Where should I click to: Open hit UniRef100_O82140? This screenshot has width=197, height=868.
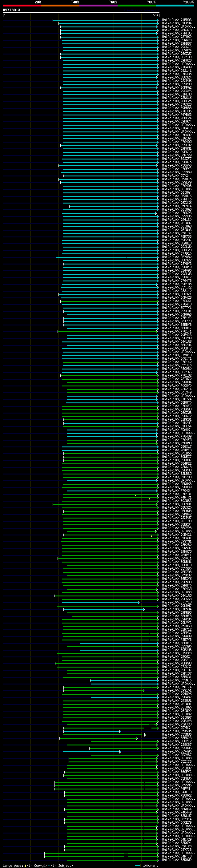pos(177,291)
